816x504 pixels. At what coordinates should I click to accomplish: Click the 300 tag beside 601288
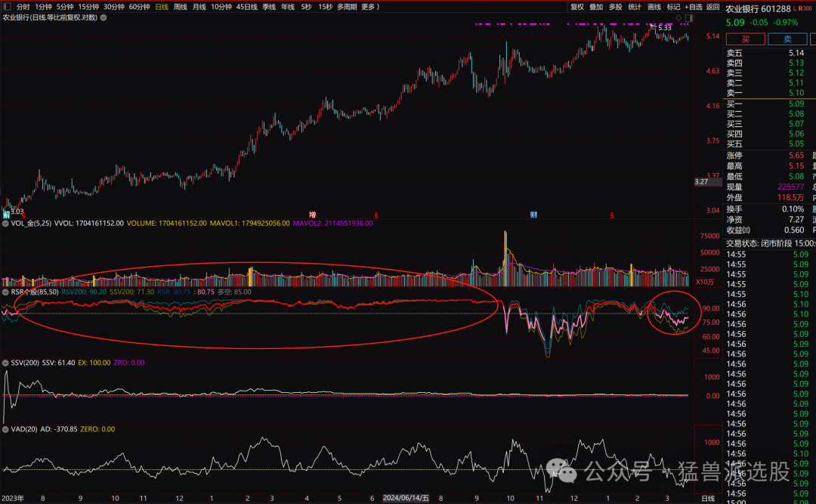click(x=808, y=9)
